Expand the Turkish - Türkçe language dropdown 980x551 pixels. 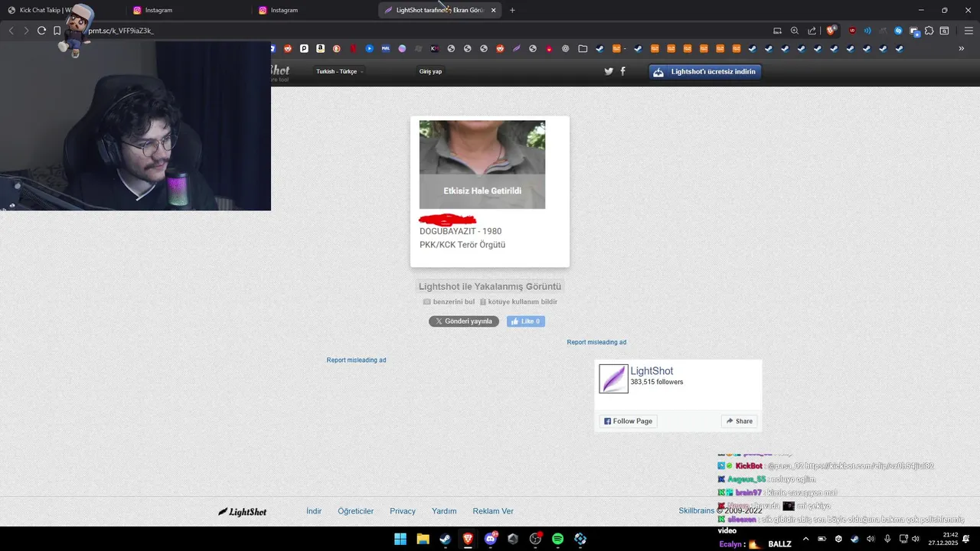click(339, 71)
